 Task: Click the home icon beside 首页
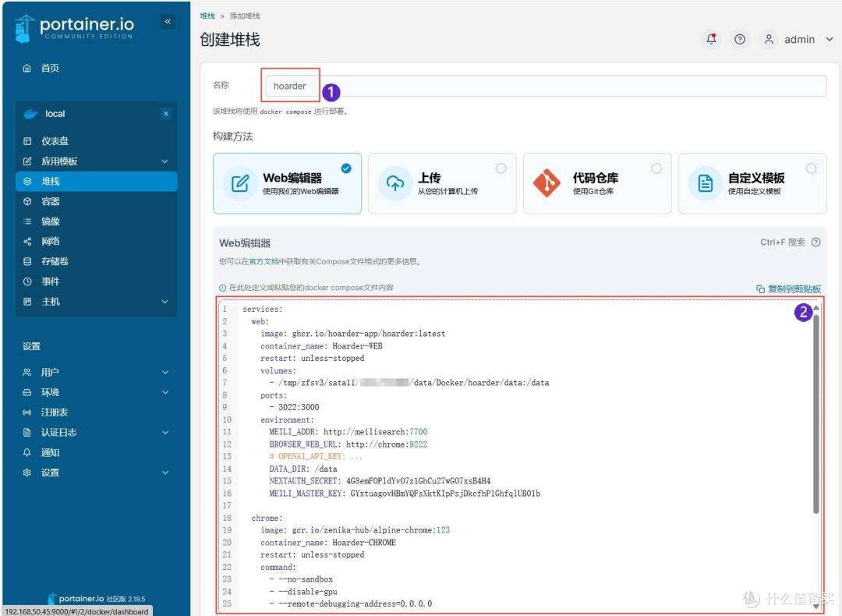click(27, 68)
